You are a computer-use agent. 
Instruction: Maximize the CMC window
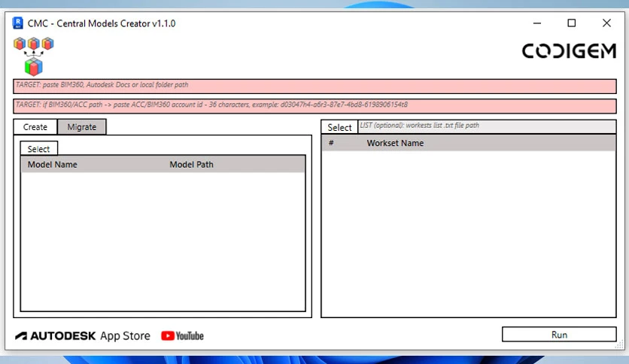pos(572,23)
